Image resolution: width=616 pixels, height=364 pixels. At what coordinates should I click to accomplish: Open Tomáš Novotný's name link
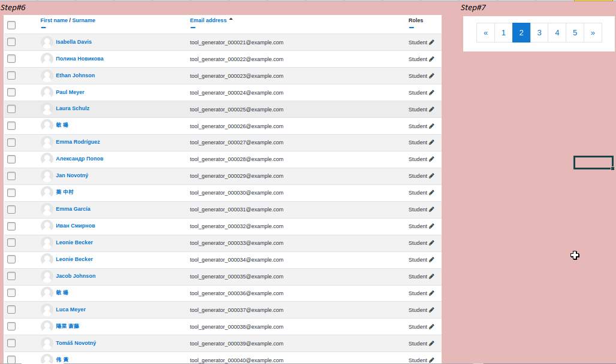tap(76, 343)
